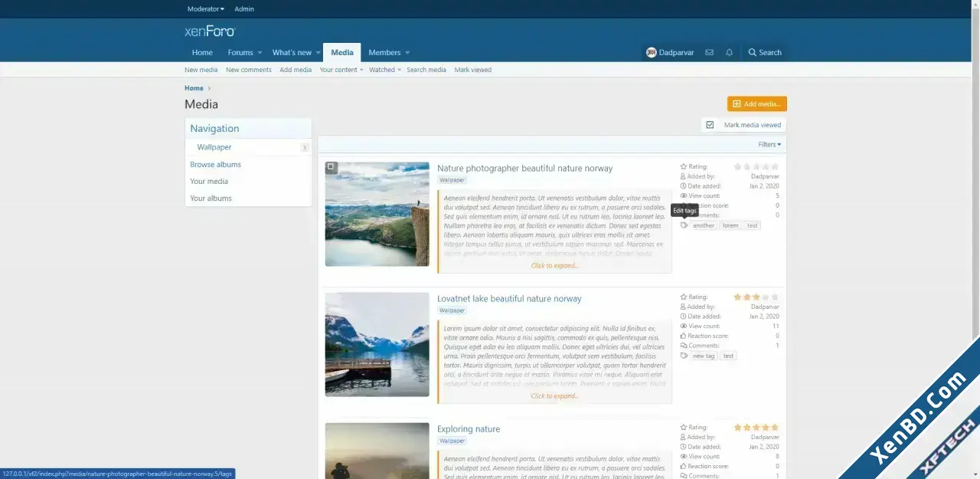Click Dadparvar author on Lovatnet lake item

pos(765,307)
